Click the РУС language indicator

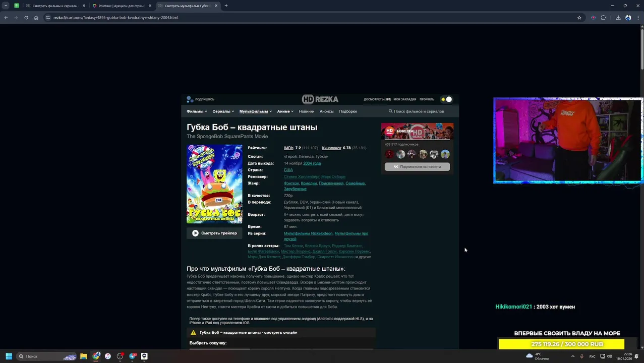point(592,356)
